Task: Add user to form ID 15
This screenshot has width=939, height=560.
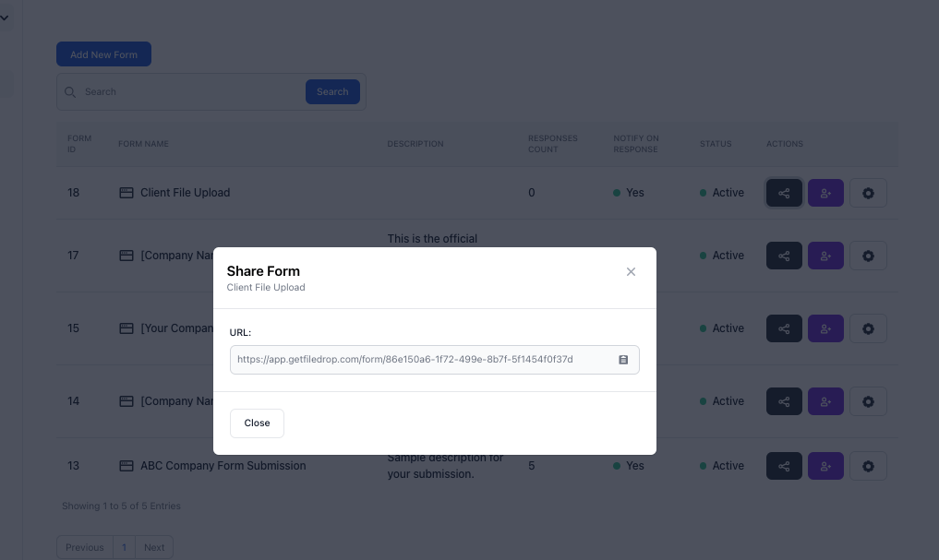Action: [825, 328]
